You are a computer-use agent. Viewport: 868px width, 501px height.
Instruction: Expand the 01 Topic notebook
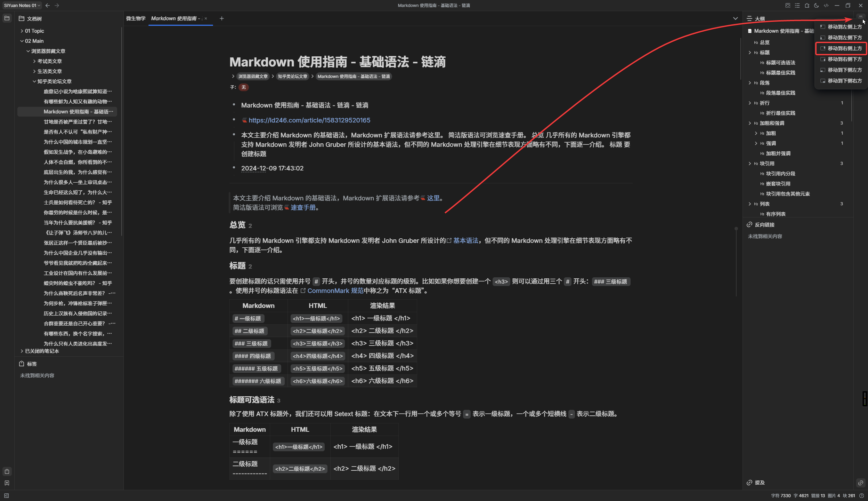click(22, 31)
